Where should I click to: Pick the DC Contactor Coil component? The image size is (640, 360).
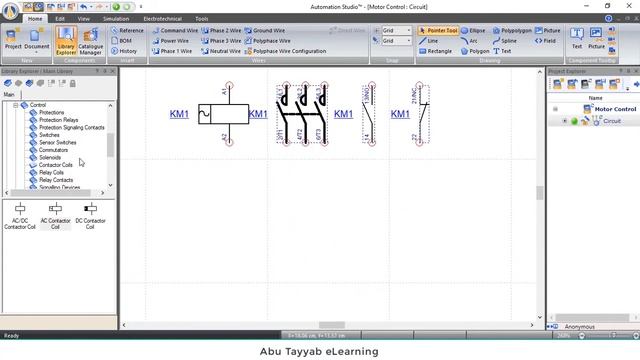(90, 216)
